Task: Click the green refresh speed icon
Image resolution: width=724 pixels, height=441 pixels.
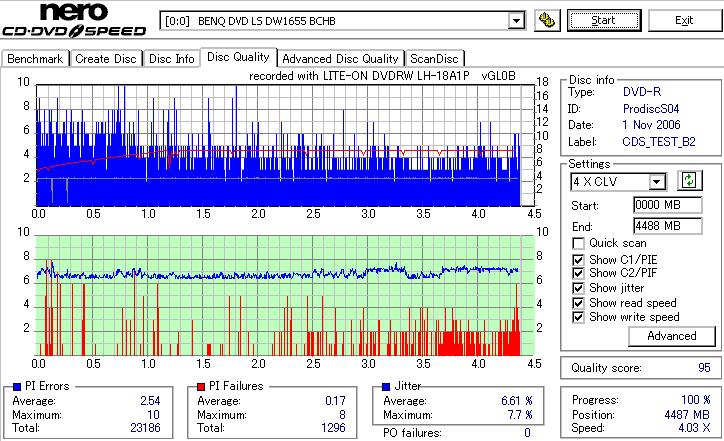Action: (x=689, y=181)
